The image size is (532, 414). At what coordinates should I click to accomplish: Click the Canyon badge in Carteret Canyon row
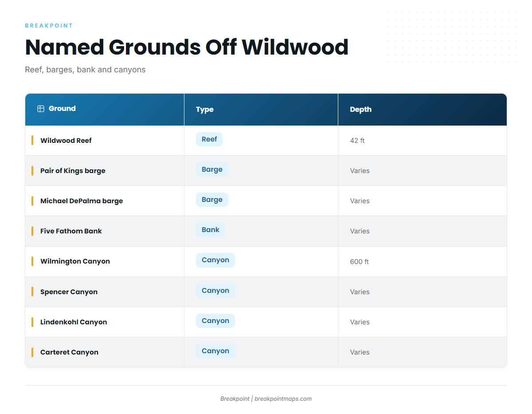215,351
